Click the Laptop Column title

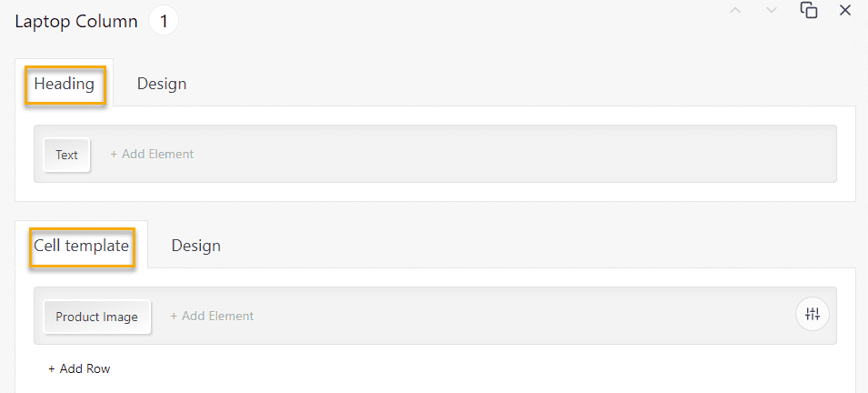[x=76, y=22]
